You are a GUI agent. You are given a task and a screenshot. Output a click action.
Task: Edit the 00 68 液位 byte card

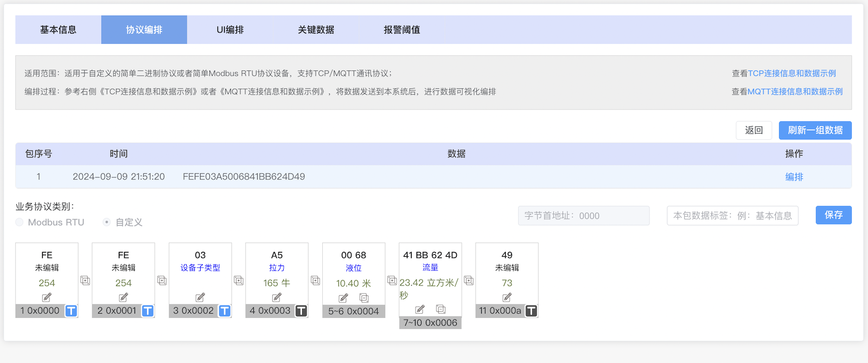tap(343, 298)
